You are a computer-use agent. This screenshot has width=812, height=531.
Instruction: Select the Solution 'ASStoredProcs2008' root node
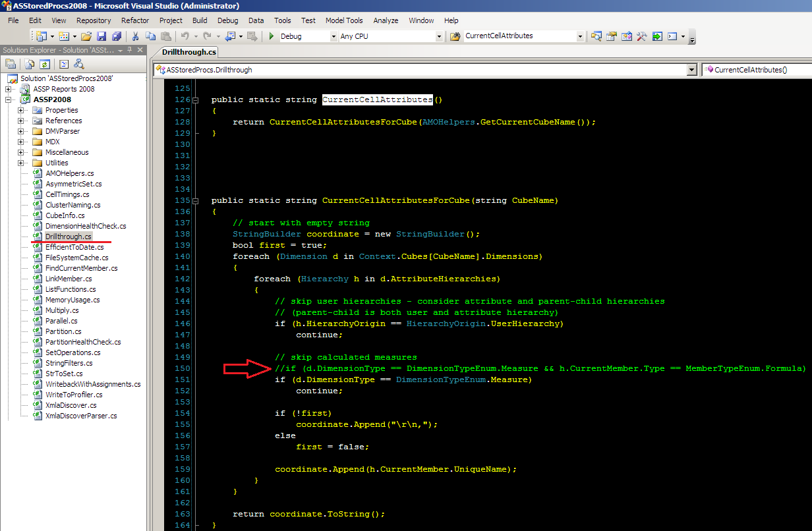(x=67, y=78)
